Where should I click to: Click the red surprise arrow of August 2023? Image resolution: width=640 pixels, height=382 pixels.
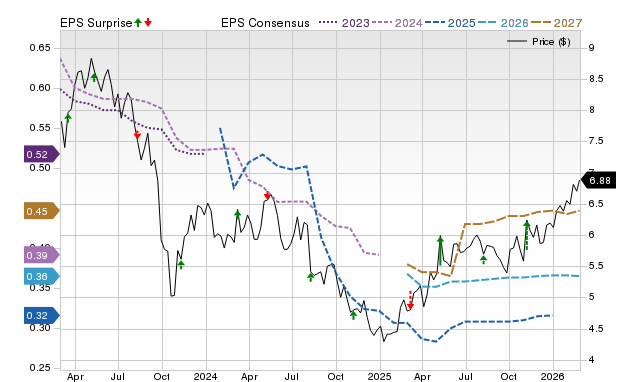pos(138,135)
